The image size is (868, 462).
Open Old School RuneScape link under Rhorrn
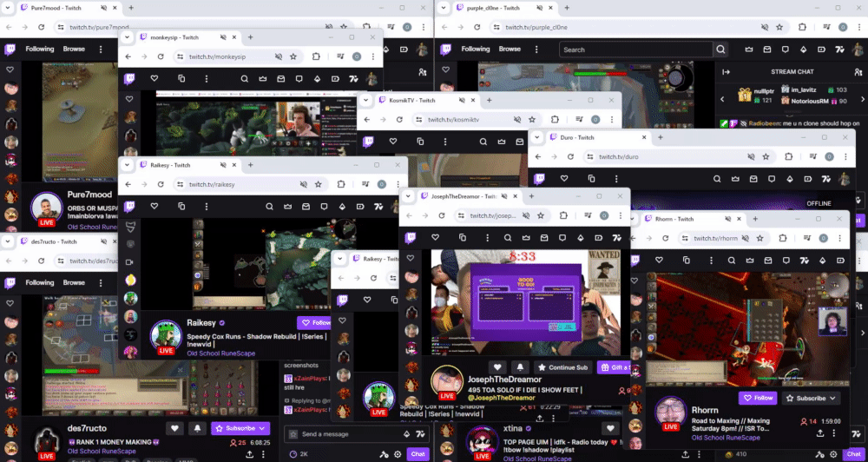(x=726, y=438)
